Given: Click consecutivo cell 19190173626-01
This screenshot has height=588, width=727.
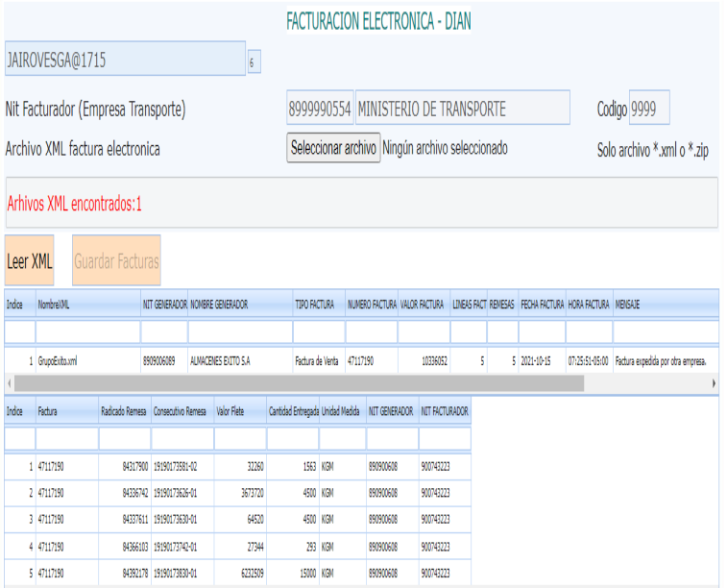Looking at the screenshot, I should 182,493.
